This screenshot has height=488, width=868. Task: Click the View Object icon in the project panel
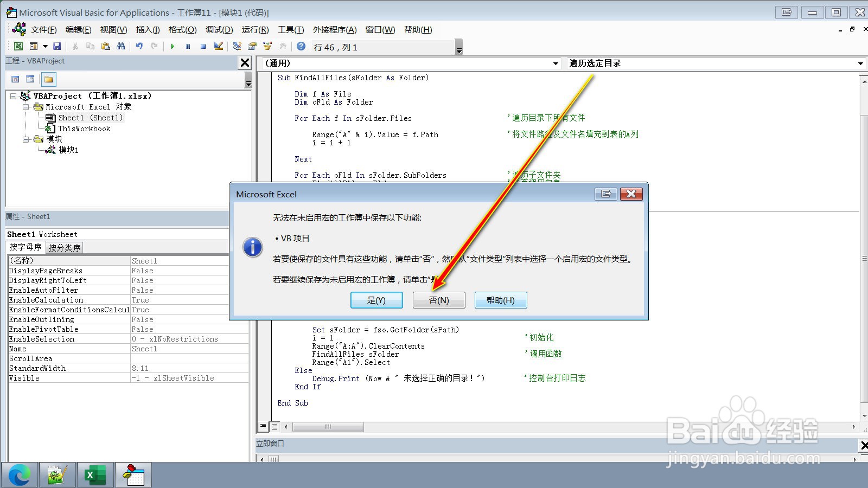tap(30, 79)
